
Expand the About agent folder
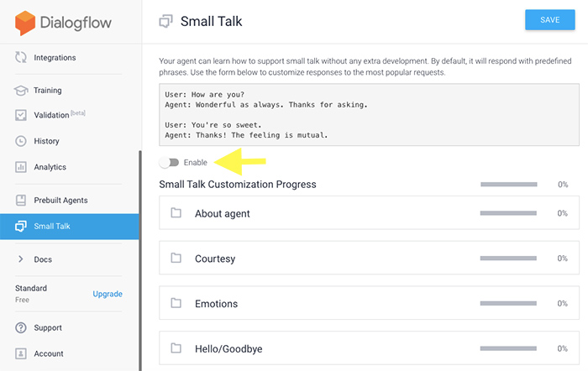[x=369, y=213]
